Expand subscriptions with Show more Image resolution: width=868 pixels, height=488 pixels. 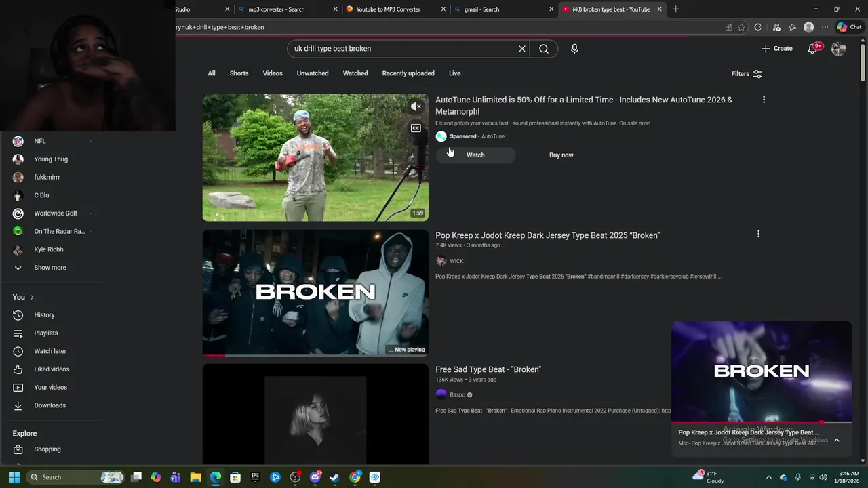[50, 268]
